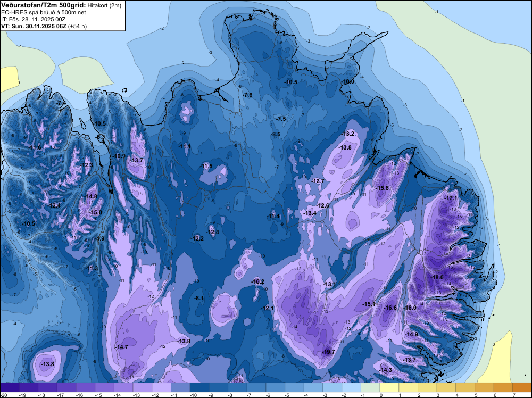Image resolution: width=532 pixels, height=398 pixels.
Task: Click the -7.4 temperature label
Action: 61,103
